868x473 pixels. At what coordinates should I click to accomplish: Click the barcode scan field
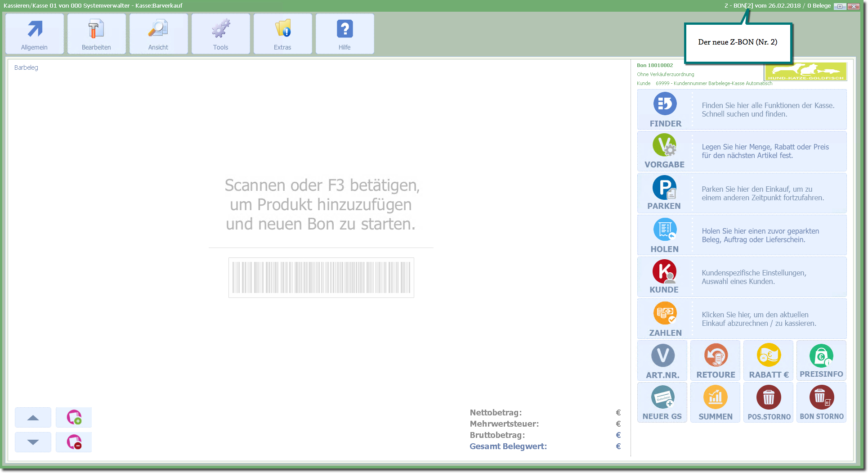pyautogui.click(x=321, y=278)
